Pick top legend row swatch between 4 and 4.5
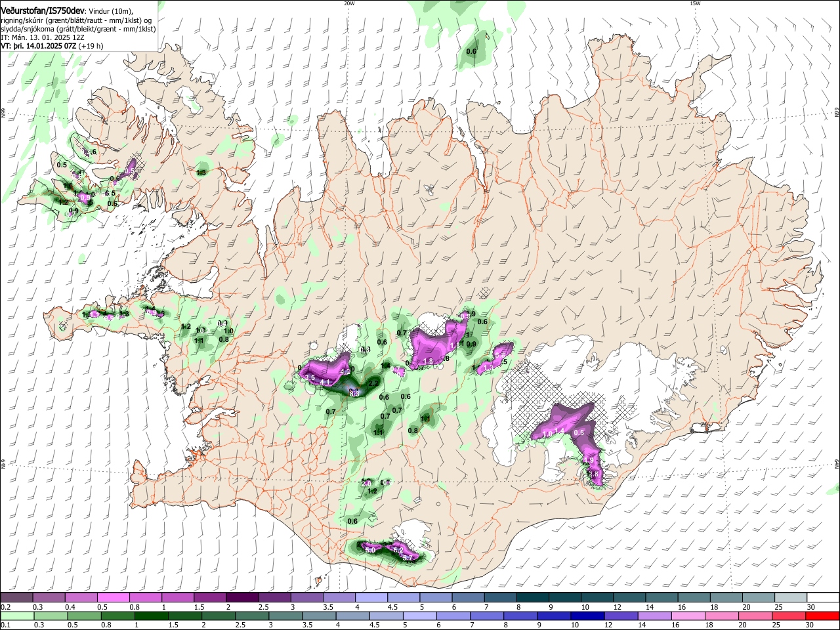This screenshot has height=630, width=840. [371, 597]
